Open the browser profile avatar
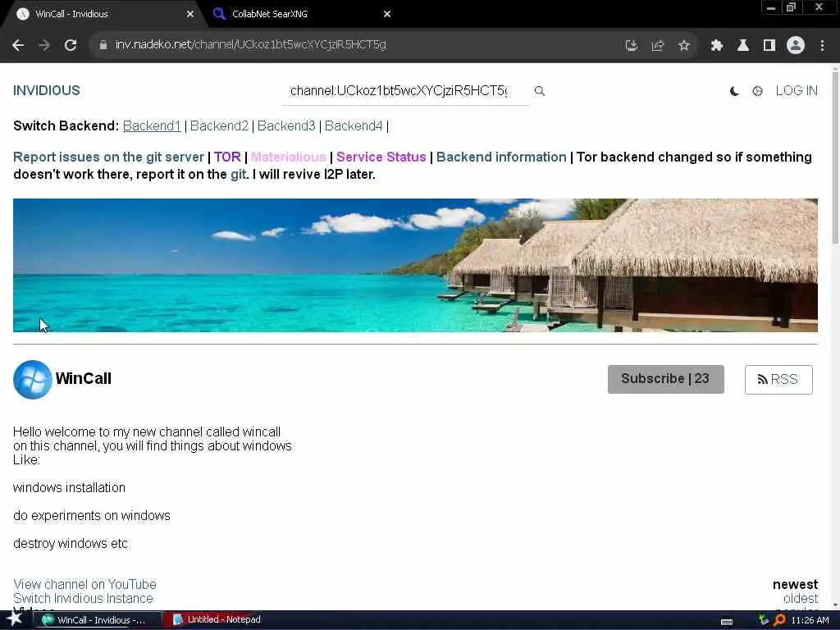Image resolution: width=840 pixels, height=630 pixels. pyautogui.click(x=796, y=46)
